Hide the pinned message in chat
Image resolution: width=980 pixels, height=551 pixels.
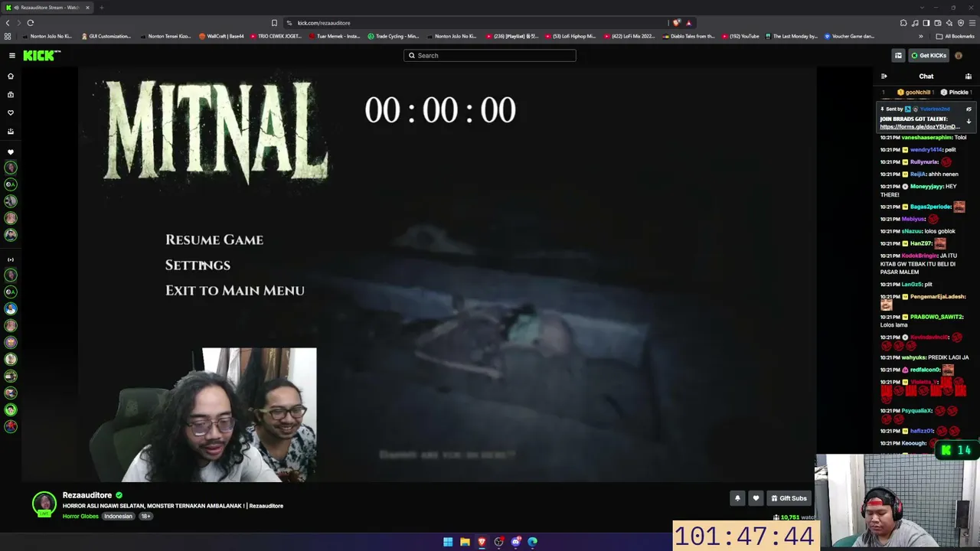click(969, 109)
